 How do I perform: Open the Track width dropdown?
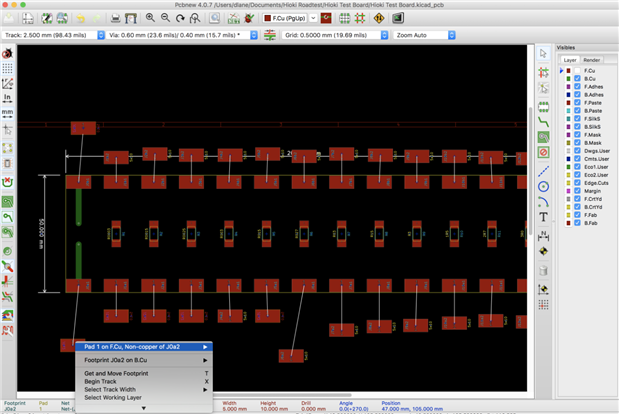(x=53, y=35)
